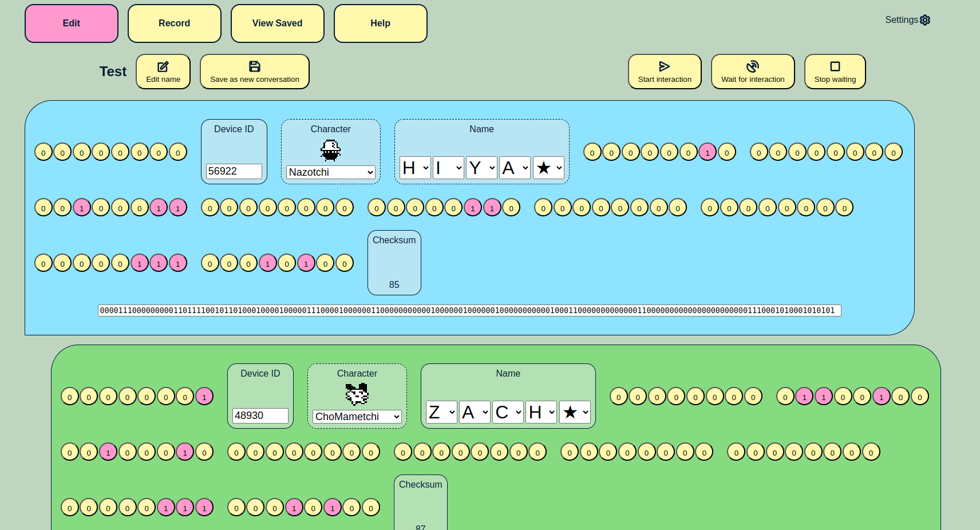Open the ChoMametchi character dropdown
The width and height of the screenshot is (980, 530).
click(357, 417)
